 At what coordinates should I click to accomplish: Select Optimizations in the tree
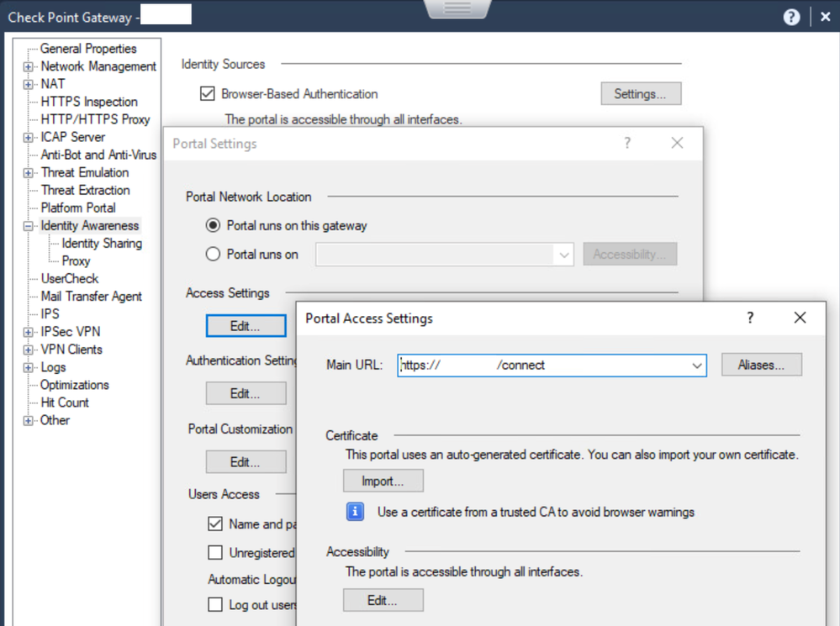pos(75,385)
